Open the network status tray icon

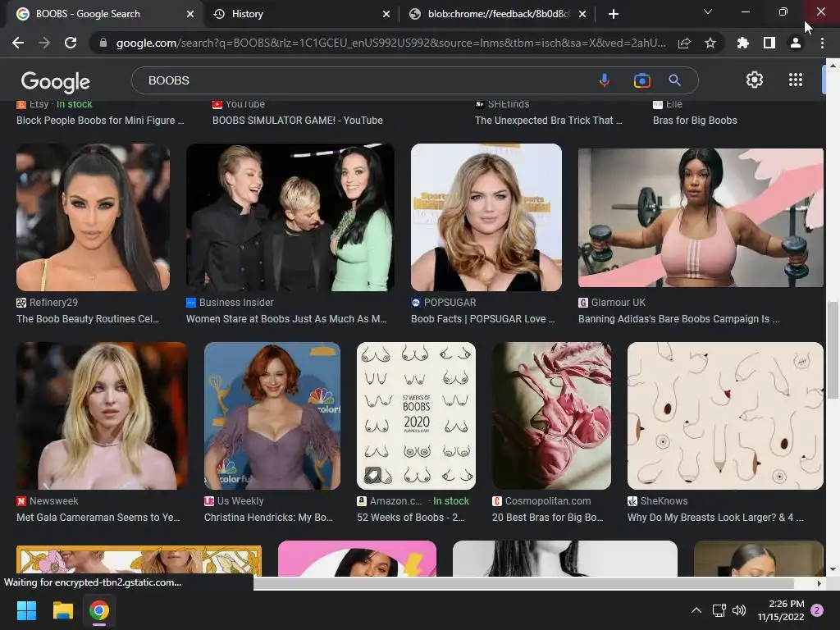pos(719,610)
